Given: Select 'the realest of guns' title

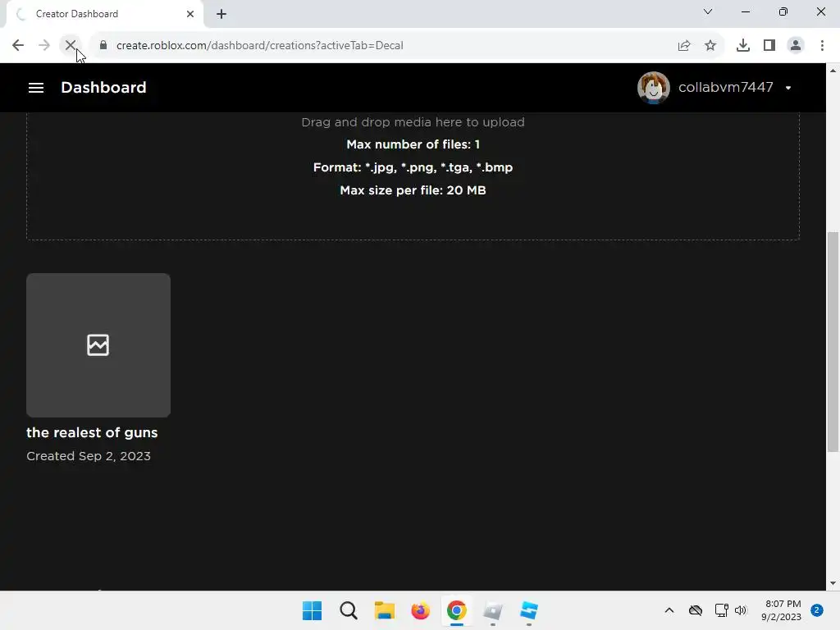Looking at the screenshot, I should [x=92, y=432].
